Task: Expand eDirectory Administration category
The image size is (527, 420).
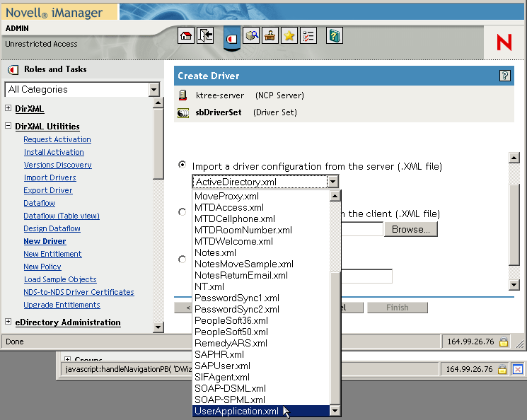Action: 8,321
